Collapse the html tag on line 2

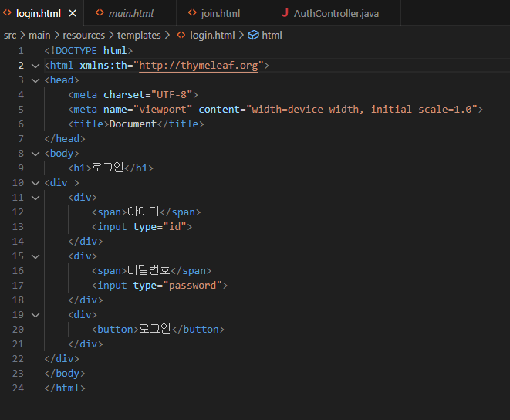pos(35,66)
